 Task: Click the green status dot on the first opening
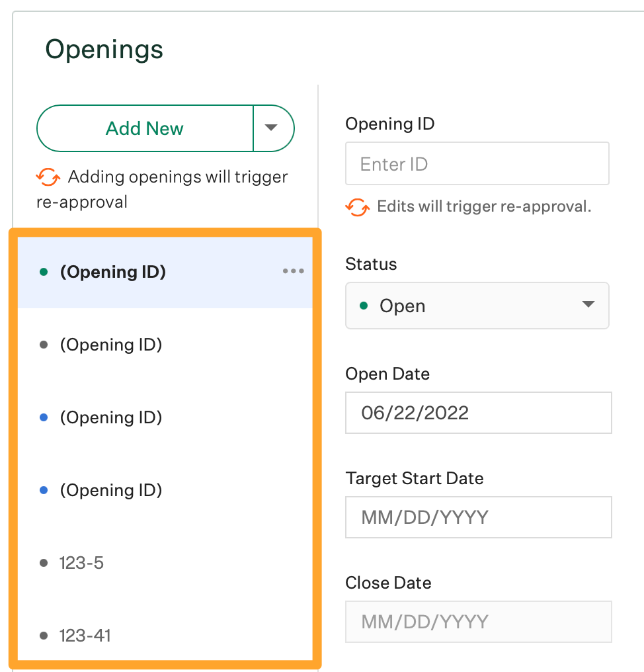point(43,271)
